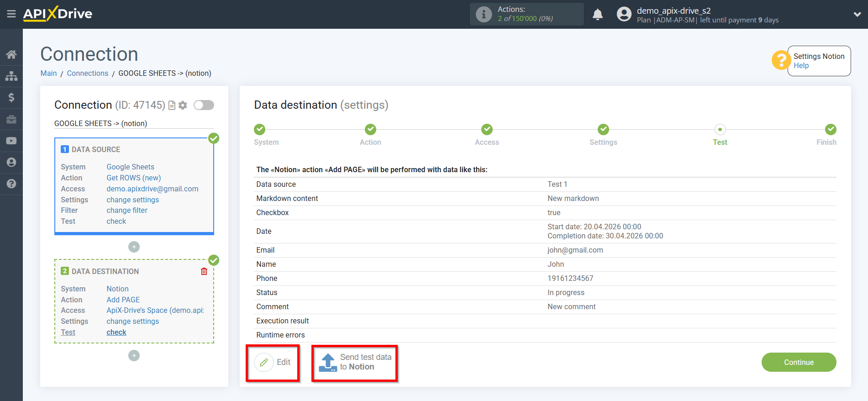This screenshot has height=401, width=868.
Task: Expand the account dropdown chevron
Action: pos(857,14)
